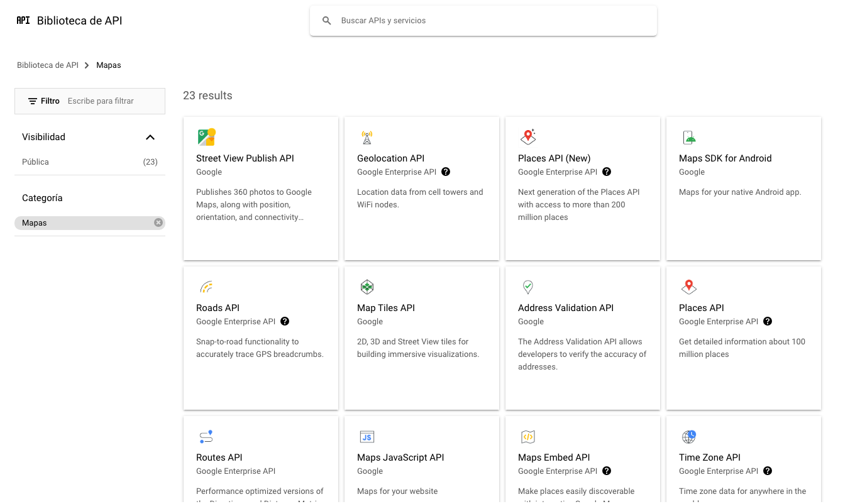The image size is (855, 504).
Task: Open the Roads API icon
Action: coord(206,287)
